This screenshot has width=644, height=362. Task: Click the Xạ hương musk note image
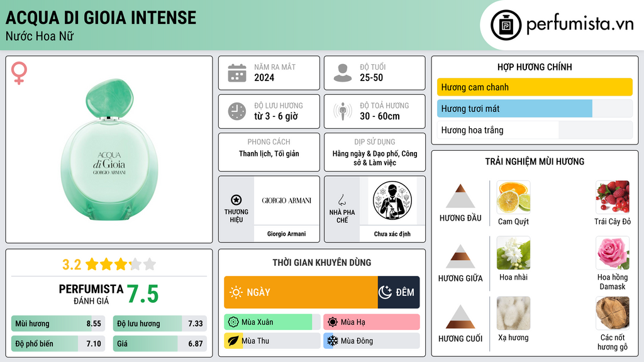point(513,313)
